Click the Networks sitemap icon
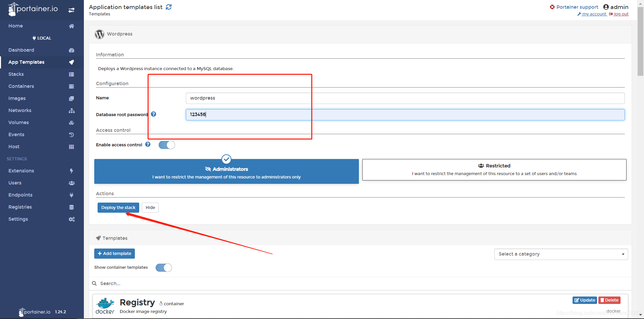This screenshot has width=644, height=319. (71, 111)
